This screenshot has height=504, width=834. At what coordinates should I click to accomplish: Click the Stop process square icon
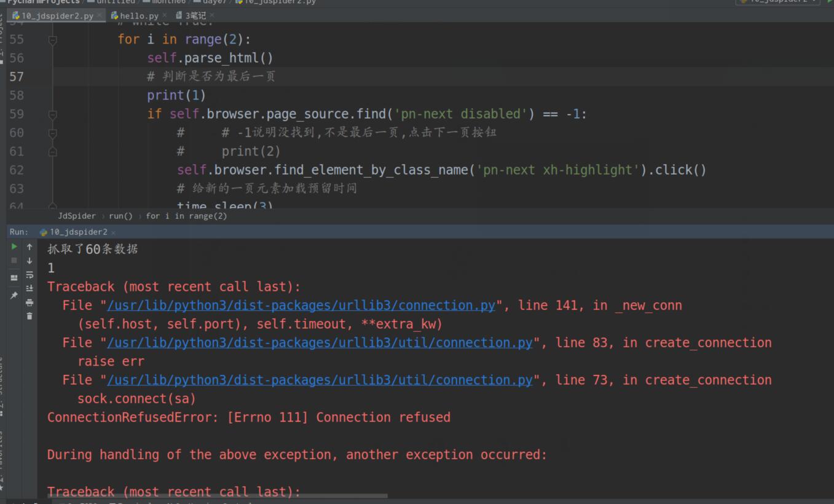click(x=14, y=261)
